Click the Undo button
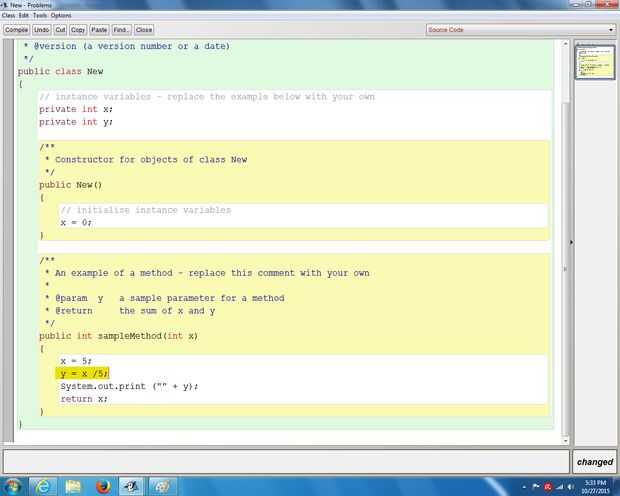 pos(42,30)
